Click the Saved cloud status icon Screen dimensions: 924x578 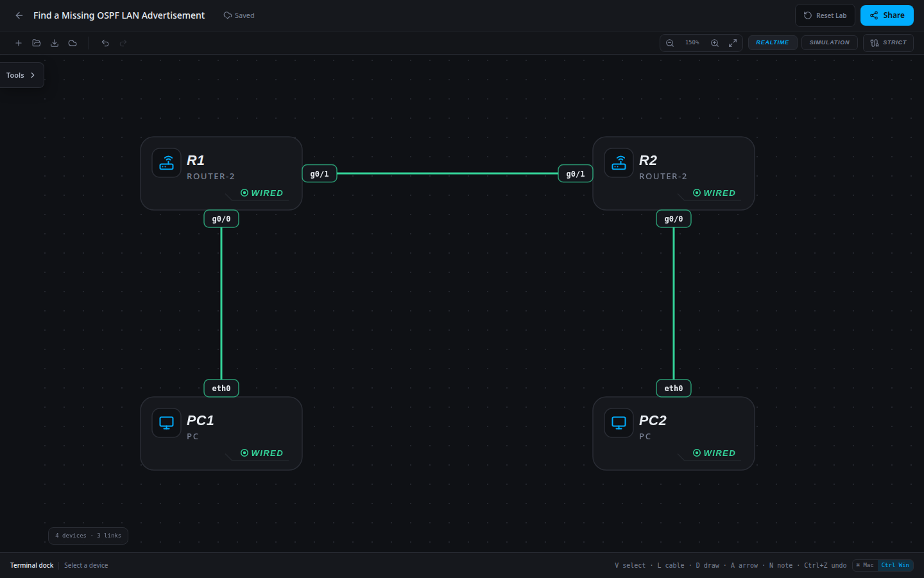click(227, 15)
